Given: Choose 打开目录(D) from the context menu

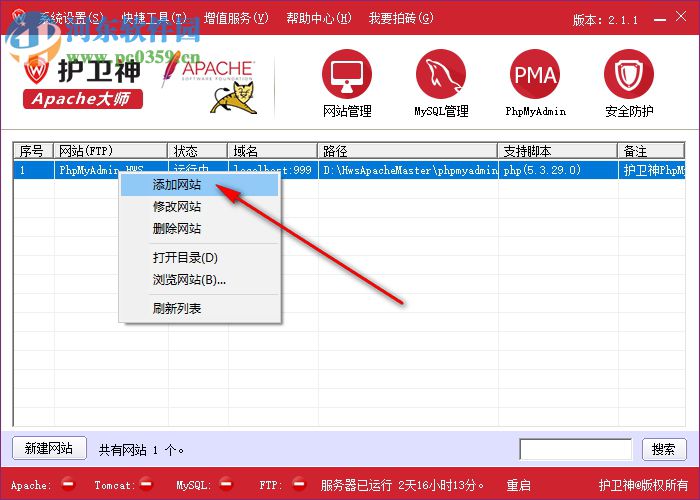Looking at the screenshot, I should [200, 258].
